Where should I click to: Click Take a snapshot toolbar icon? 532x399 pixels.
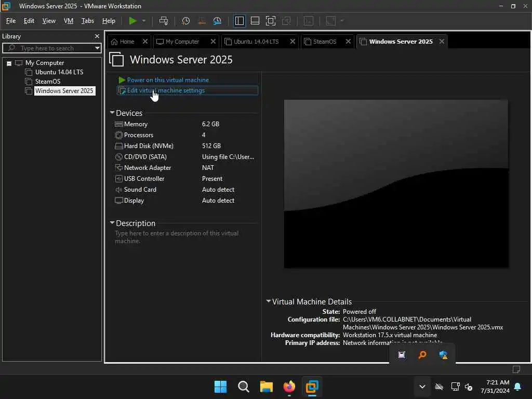point(185,21)
